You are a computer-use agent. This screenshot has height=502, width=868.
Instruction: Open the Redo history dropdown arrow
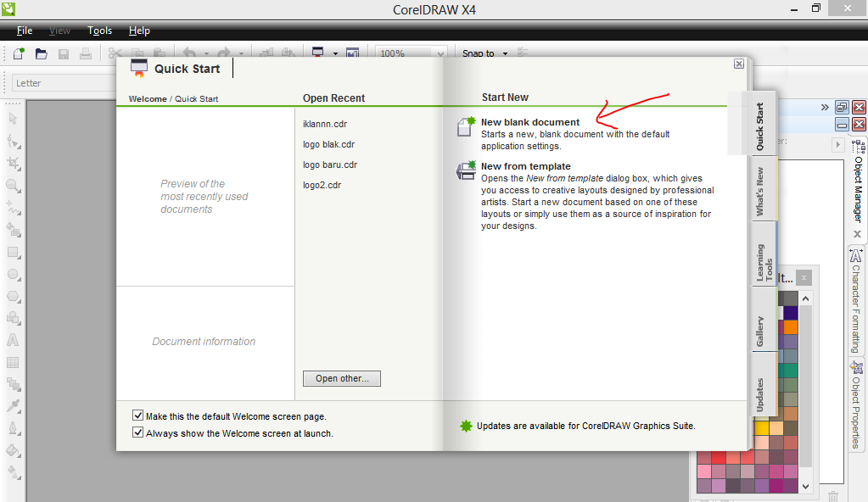coord(241,53)
